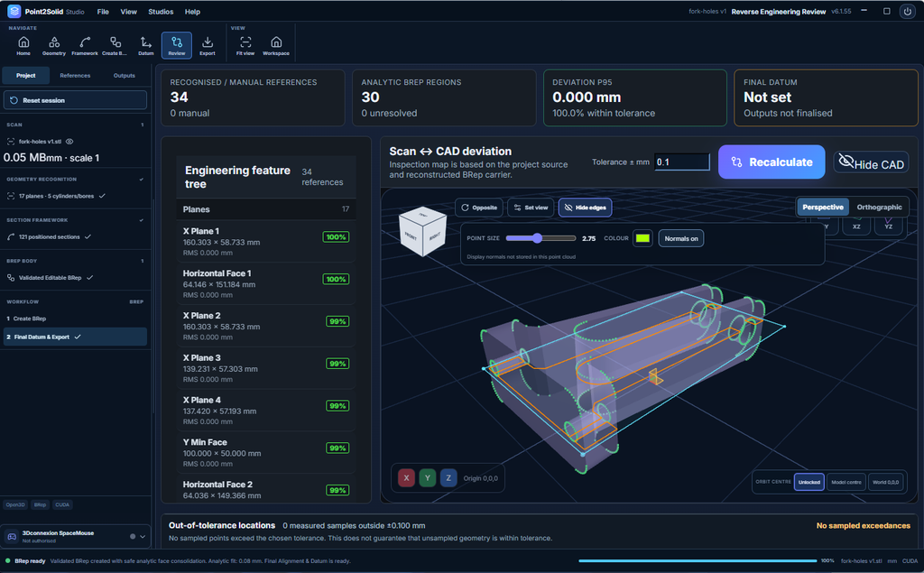Viewport: 924px width, 573px height.
Task: Collapse the Planes group in feature tree
Action: pyautogui.click(x=266, y=209)
